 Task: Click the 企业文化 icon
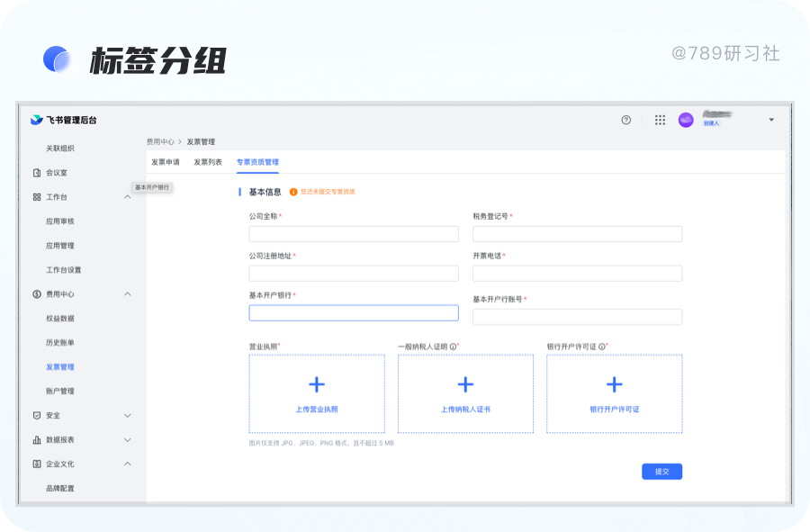point(37,464)
